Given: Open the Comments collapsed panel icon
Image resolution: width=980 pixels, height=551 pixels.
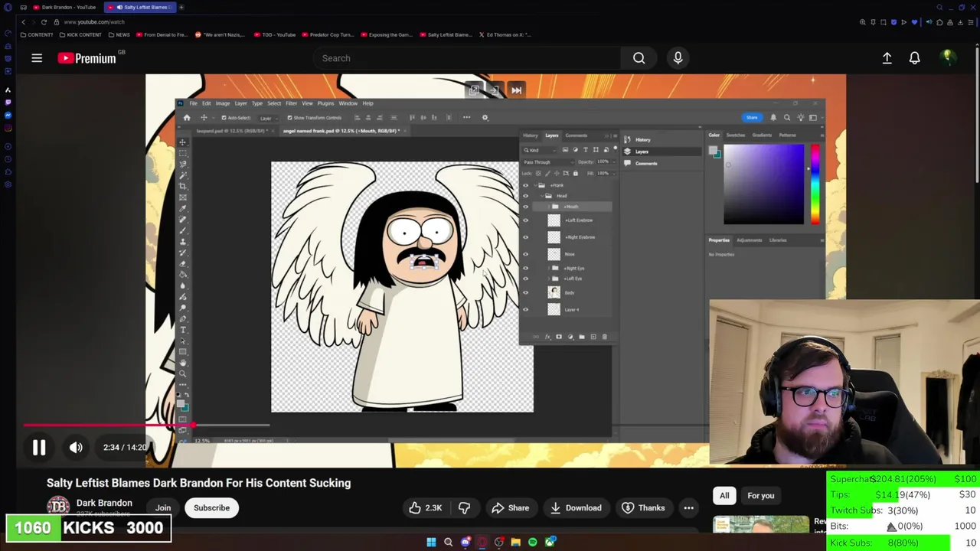Looking at the screenshot, I should tap(627, 163).
